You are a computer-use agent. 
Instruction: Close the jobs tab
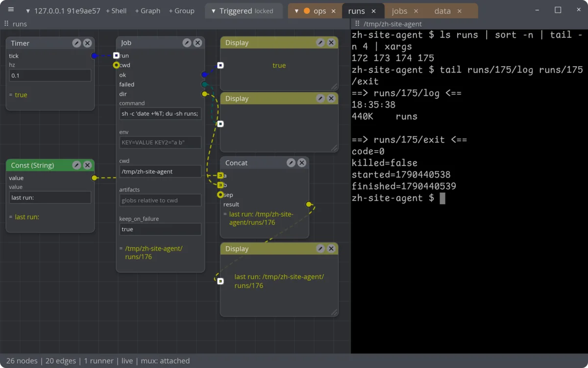(x=416, y=11)
